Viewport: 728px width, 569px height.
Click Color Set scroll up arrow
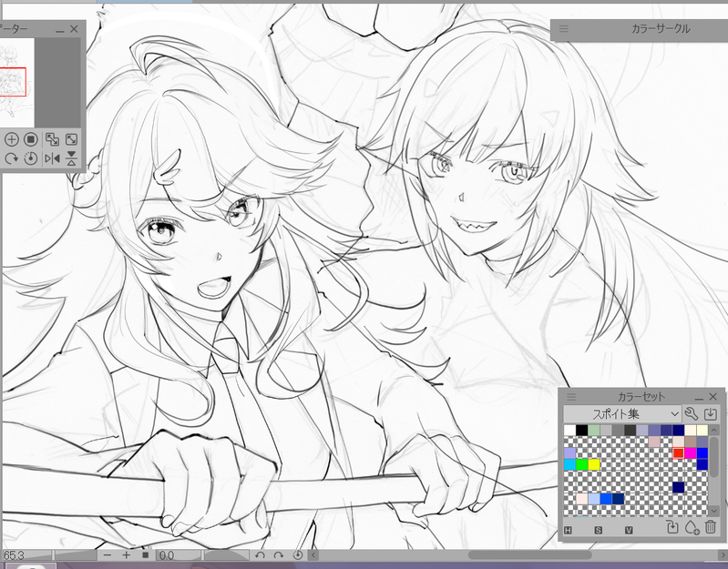point(714,431)
